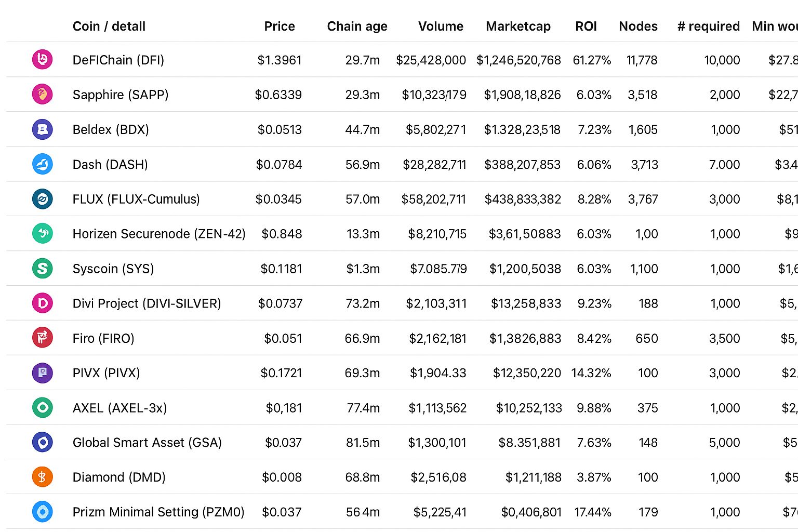Click the PIVX purple coin icon
Screen dimensions: 798x532
[43, 373]
